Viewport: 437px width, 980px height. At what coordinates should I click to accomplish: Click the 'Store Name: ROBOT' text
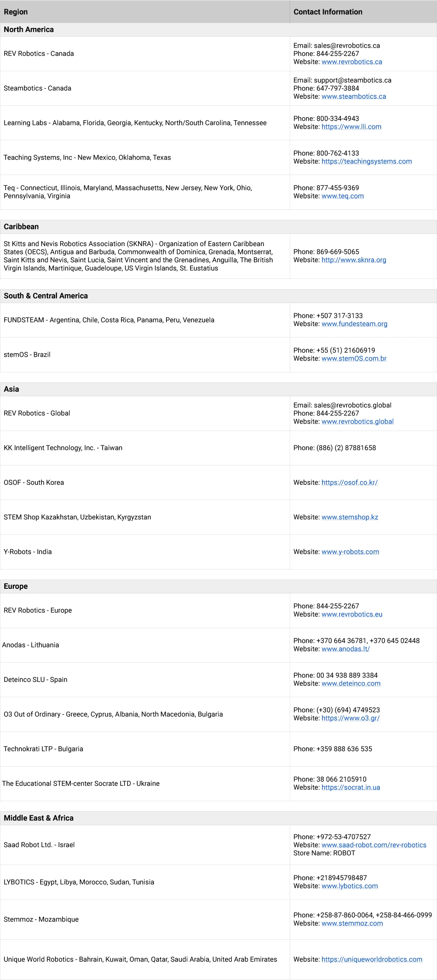(x=324, y=853)
